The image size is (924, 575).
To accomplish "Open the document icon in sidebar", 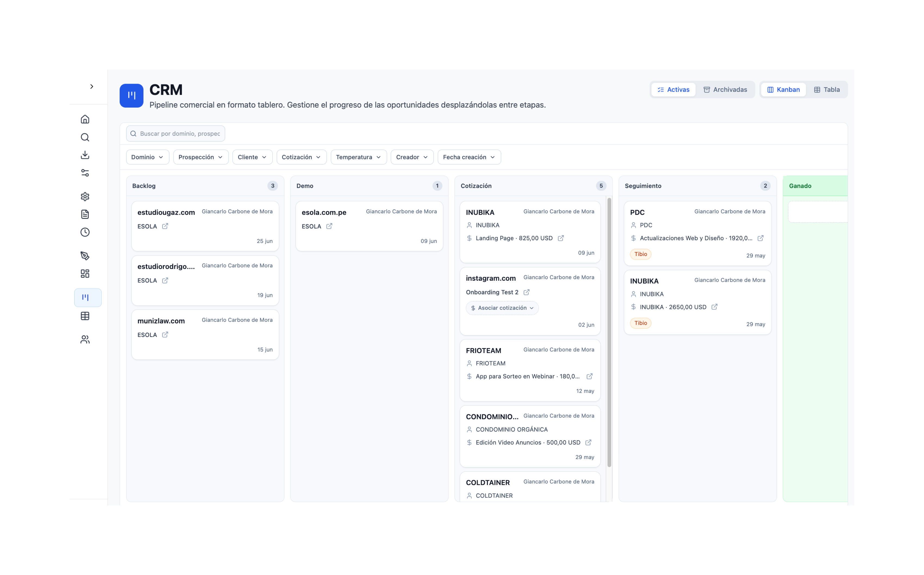I will point(85,214).
